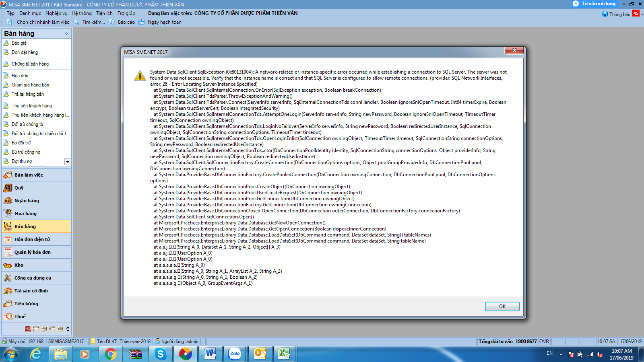
Task: Click OK in the MISA SME.NET 2017 error dialog
Action: [x=502, y=306]
